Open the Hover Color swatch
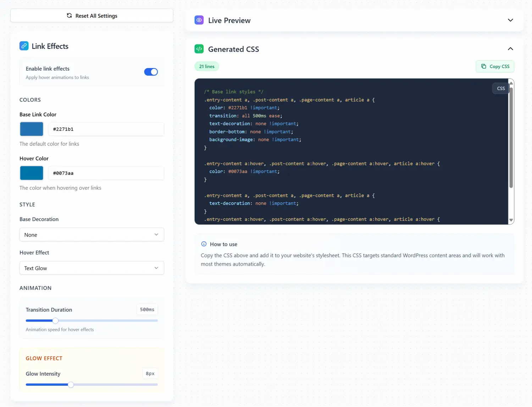Image resolution: width=532 pixels, height=407 pixels. coord(32,173)
